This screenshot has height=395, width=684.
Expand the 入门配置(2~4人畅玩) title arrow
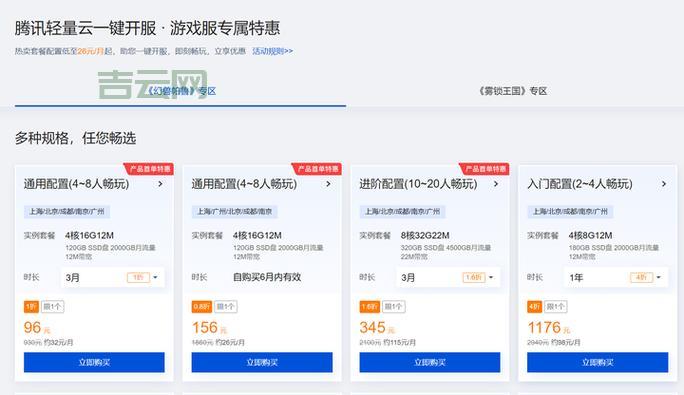click(x=664, y=184)
